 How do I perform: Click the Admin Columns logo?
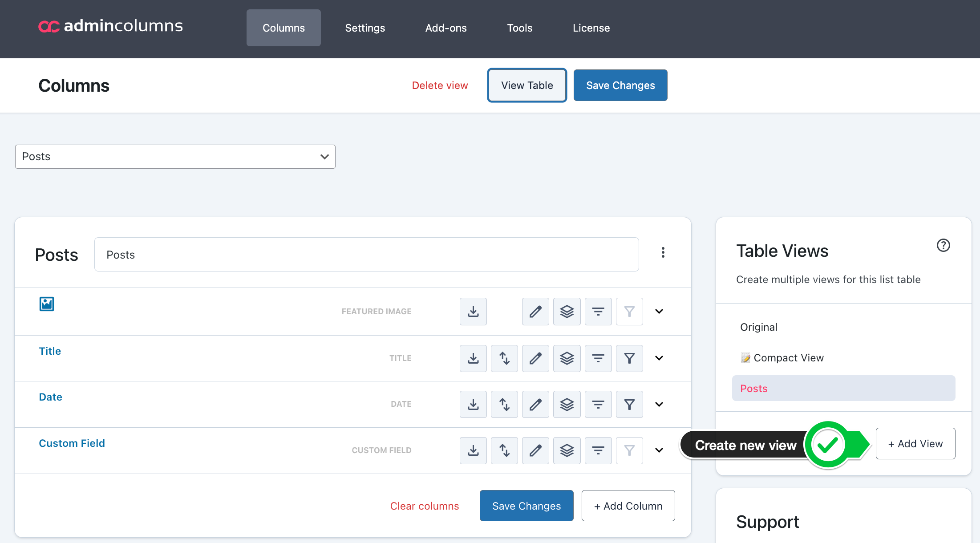click(x=110, y=26)
